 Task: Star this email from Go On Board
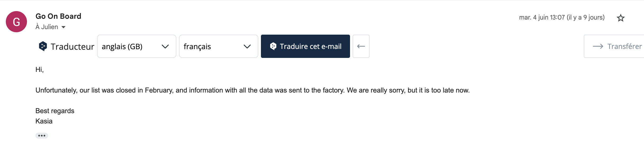click(x=620, y=18)
